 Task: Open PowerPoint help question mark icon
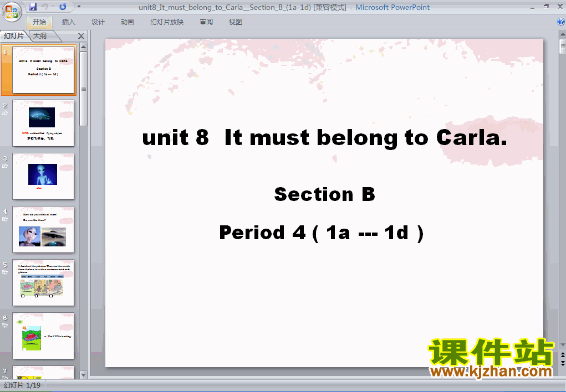(562, 22)
